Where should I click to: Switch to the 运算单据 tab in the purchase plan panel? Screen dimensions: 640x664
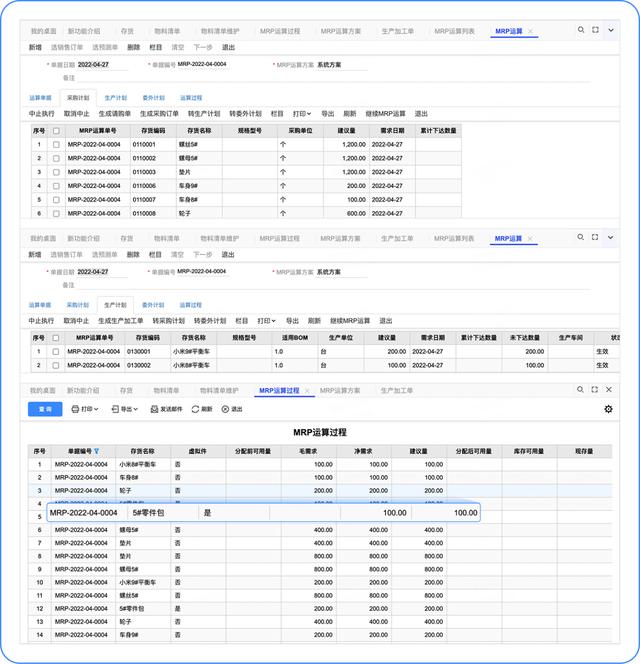[40, 98]
